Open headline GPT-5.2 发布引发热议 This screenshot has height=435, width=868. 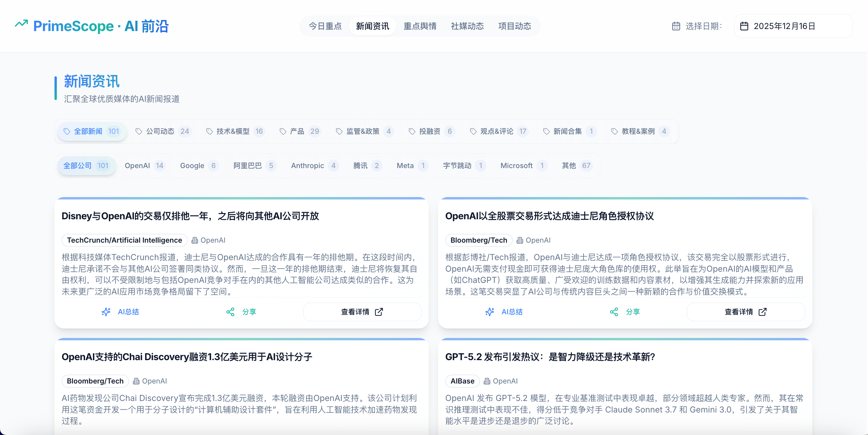pyautogui.click(x=550, y=357)
